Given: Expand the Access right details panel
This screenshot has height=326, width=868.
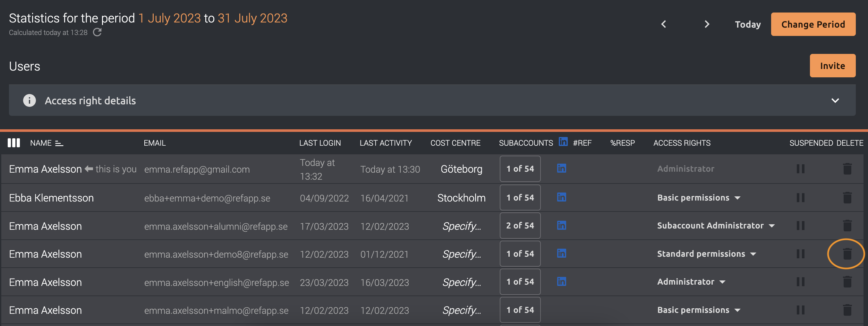Looking at the screenshot, I should (x=835, y=100).
